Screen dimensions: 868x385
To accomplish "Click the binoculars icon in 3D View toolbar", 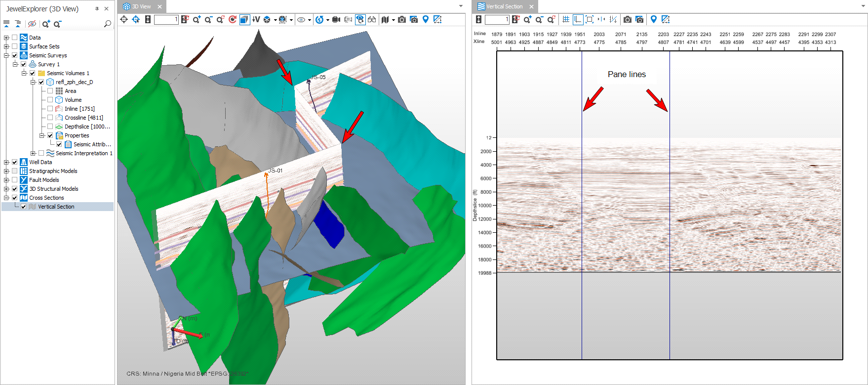I will [372, 20].
